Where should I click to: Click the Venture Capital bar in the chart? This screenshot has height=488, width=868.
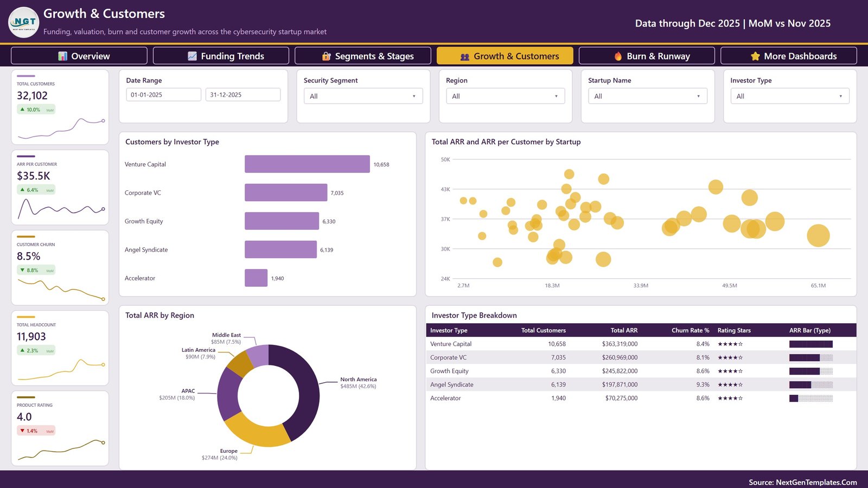(307, 164)
